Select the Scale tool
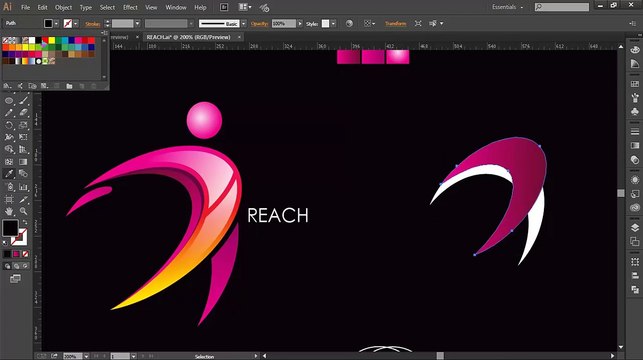 coord(23,125)
